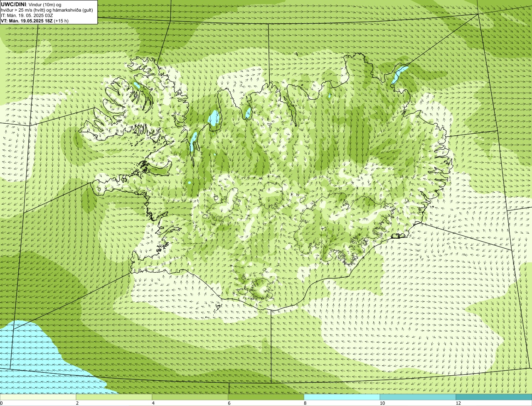The image size is (532, 406).
Task: Click the "4" tick label on the scale
Action: [153, 403]
